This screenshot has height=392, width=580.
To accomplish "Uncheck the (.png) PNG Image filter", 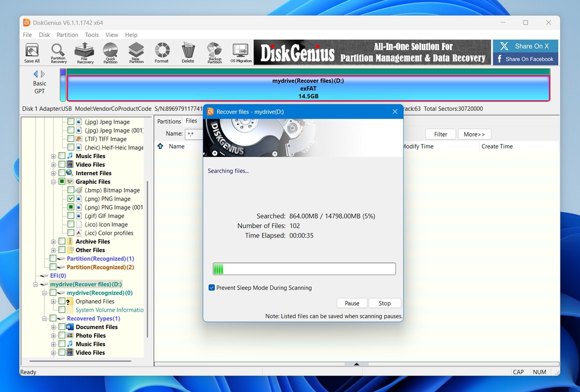I will pos(70,198).
